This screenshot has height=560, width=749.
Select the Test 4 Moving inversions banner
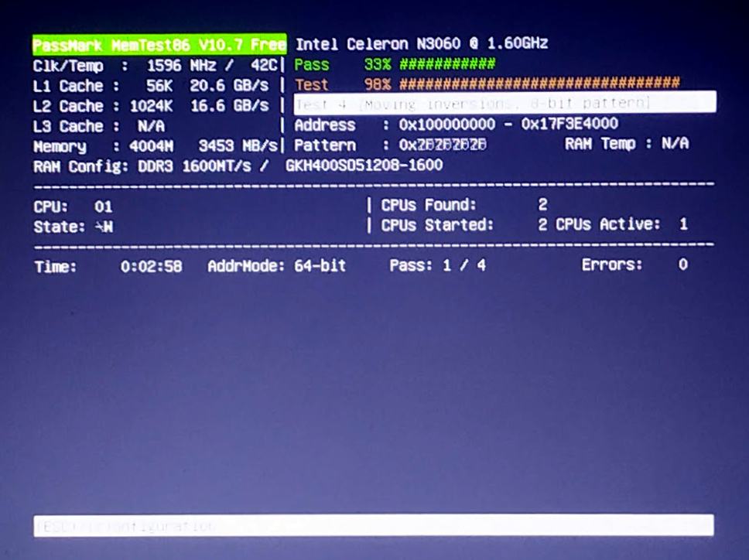coord(505,102)
